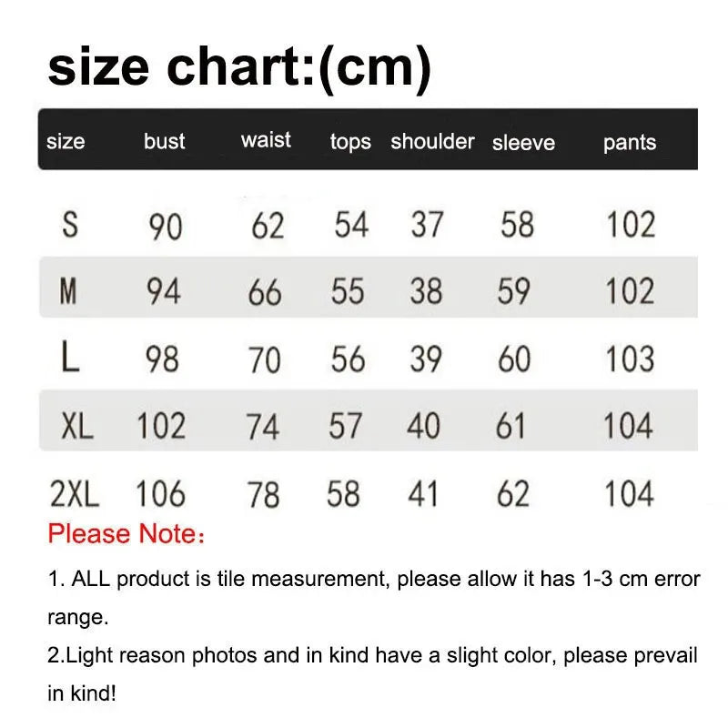Viewport: 728px width, 728px height.
Task: Select the 'Light reason photos' note
Action: pyautogui.click(x=372, y=674)
